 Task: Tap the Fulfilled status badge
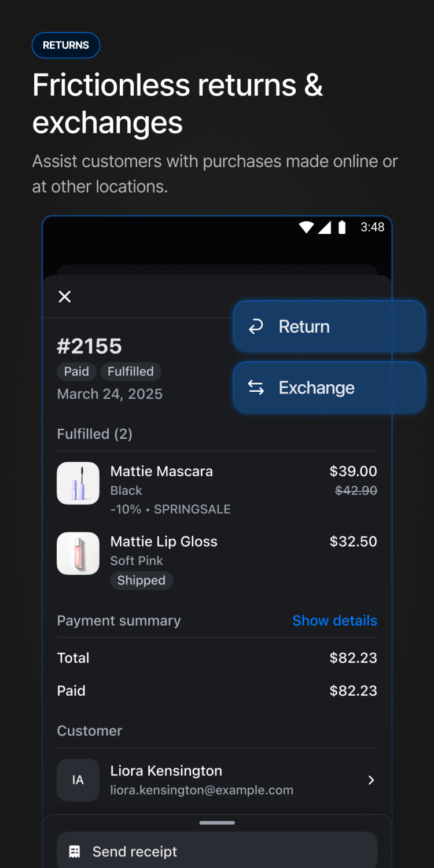click(x=131, y=372)
